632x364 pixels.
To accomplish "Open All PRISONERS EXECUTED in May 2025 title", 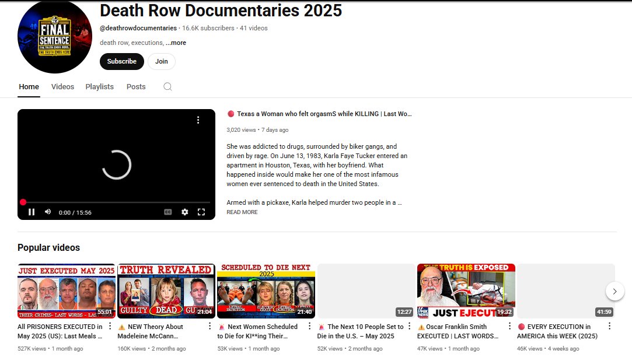I will click(x=60, y=331).
